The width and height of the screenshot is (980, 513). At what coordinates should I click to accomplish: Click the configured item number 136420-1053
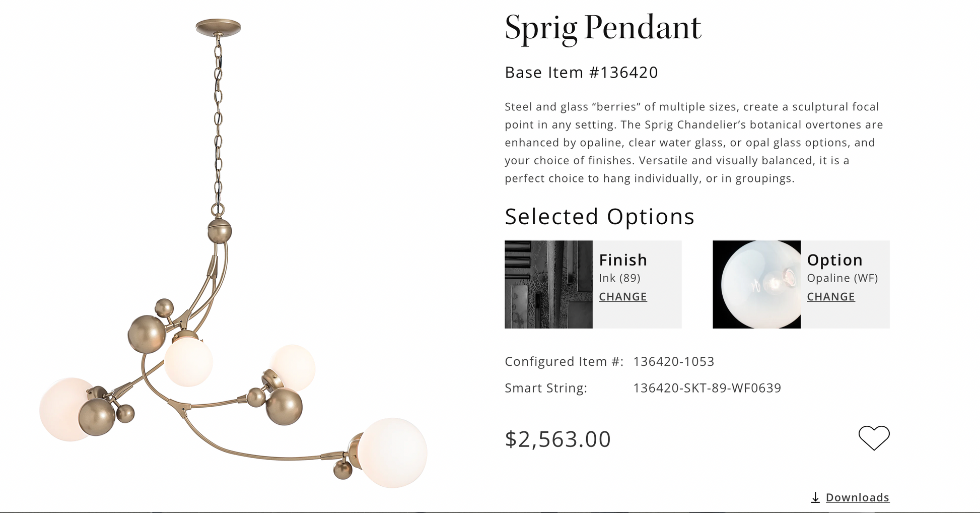[673, 362]
